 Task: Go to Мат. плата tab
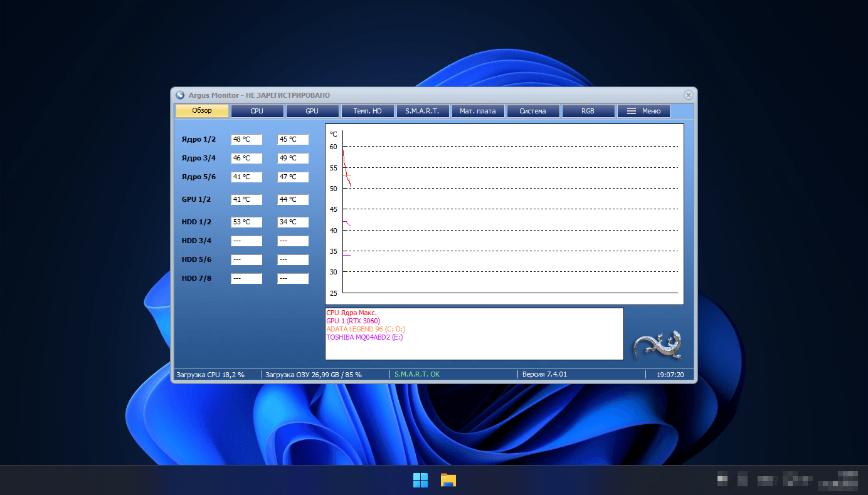pos(478,111)
